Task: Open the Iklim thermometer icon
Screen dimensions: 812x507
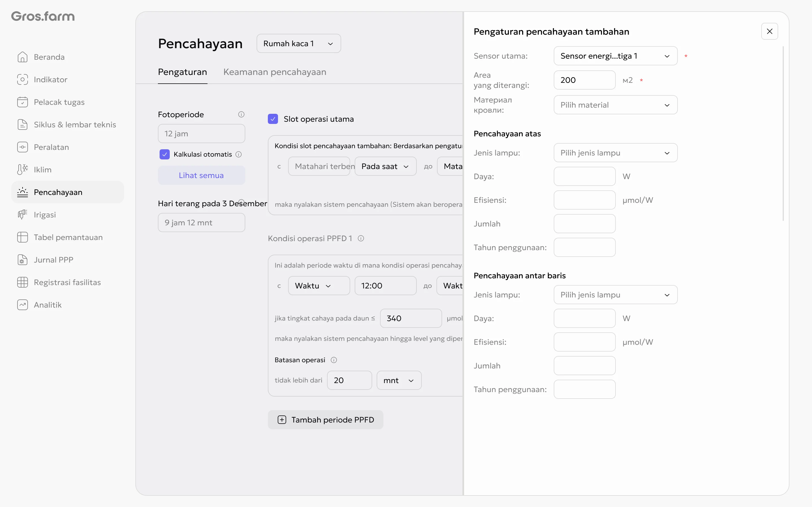Action: 23,170
